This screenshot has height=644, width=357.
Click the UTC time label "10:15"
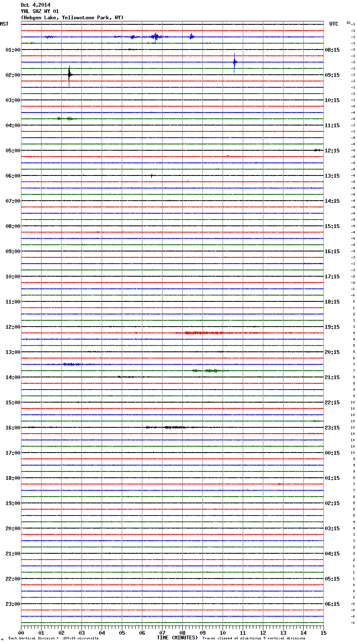click(332, 100)
